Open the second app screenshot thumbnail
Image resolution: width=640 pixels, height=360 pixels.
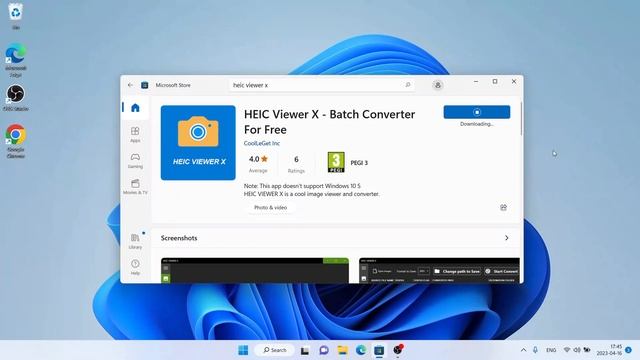[439, 270]
